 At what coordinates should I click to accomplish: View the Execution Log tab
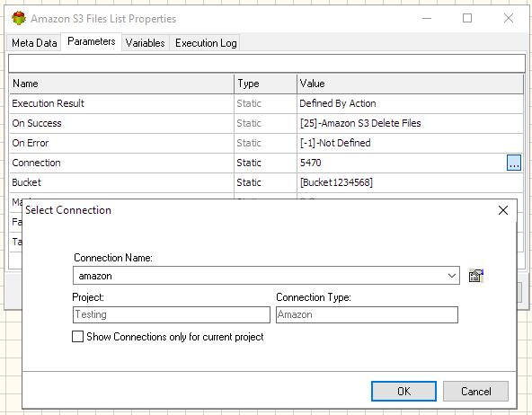(206, 43)
